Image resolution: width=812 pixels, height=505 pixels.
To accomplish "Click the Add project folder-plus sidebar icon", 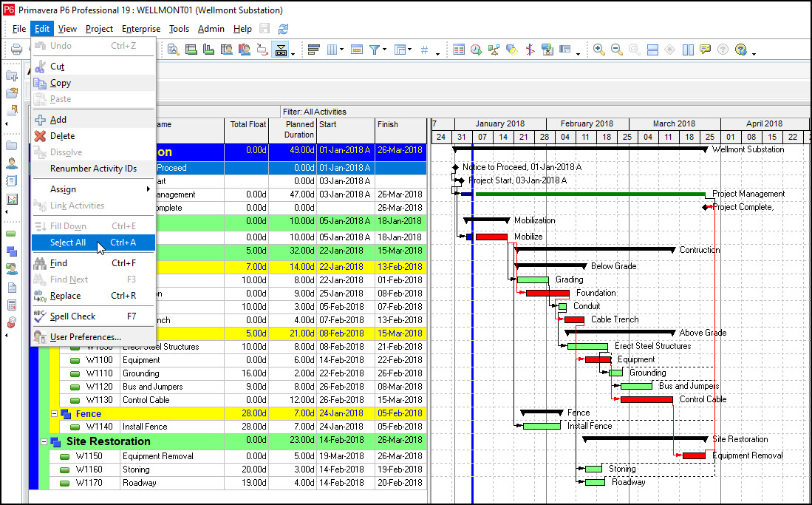I will pos(11,76).
